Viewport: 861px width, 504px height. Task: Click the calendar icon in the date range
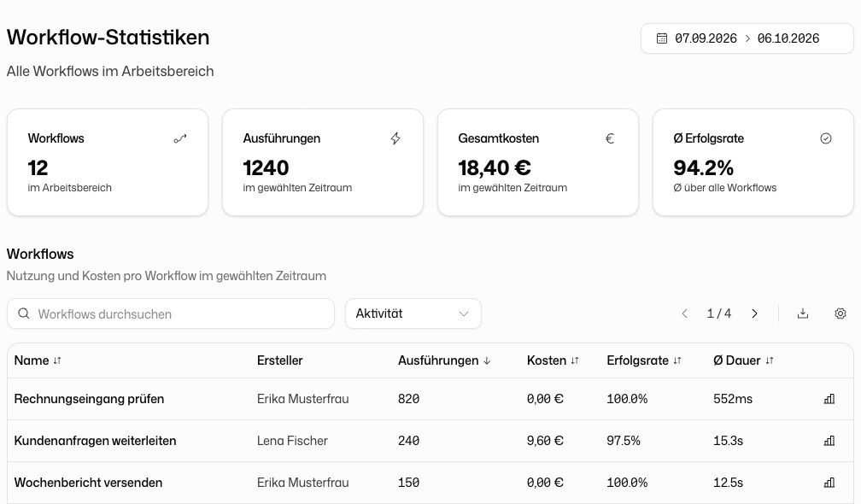pos(662,38)
